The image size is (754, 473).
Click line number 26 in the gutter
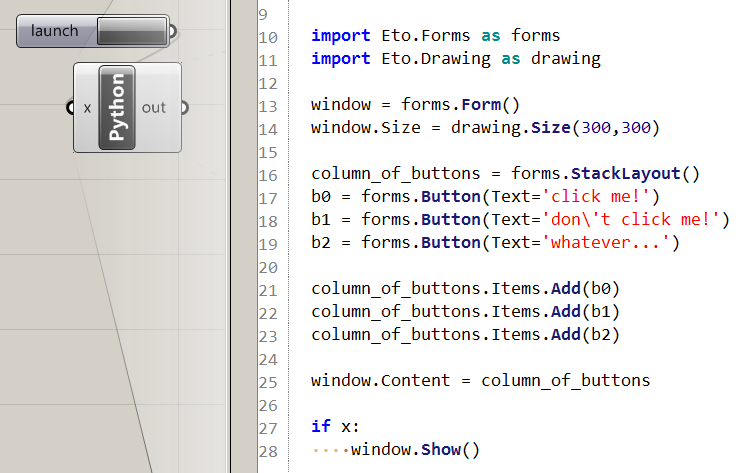[x=268, y=406]
